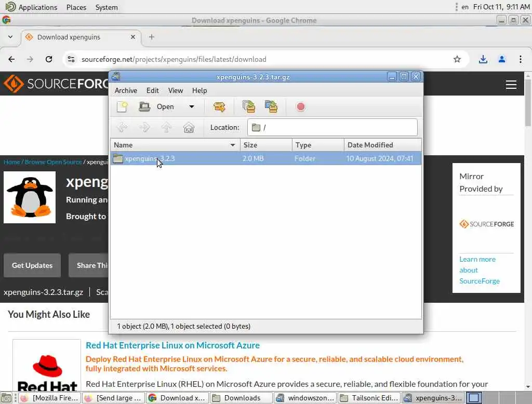Follow the Home breadcrumb link
This screenshot has width=532, height=404.
click(11, 162)
